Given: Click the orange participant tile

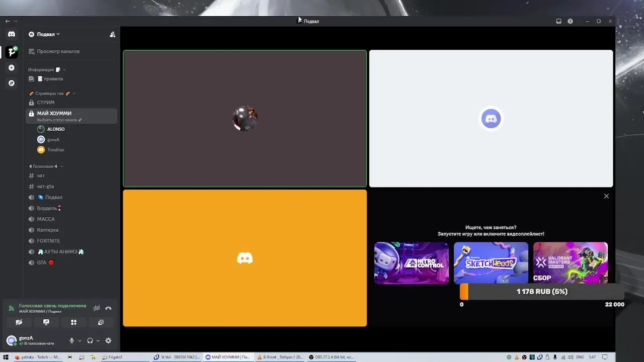Looking at the screenshot, I should point(245,258).
